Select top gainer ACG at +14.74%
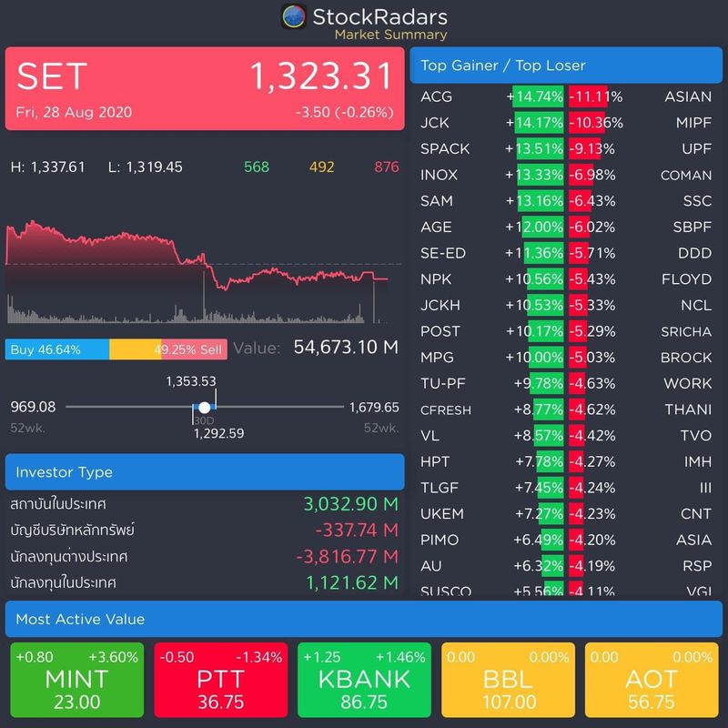The image size is (728, 728). point(539,96)
